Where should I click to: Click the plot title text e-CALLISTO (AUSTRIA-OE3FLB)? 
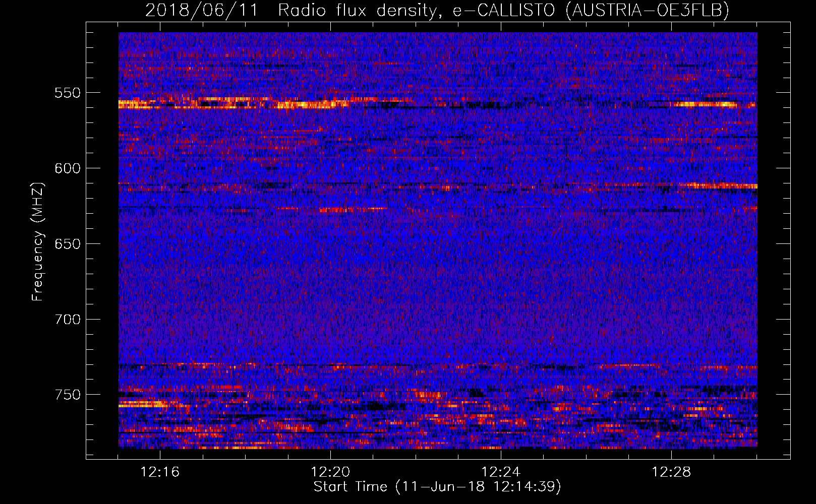click(x=591, y=10)
